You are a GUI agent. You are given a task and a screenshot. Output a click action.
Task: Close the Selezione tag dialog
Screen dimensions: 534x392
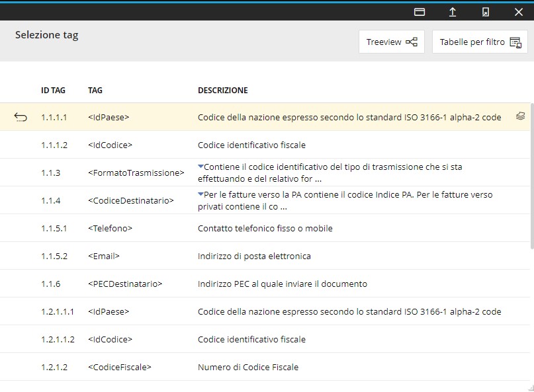point(519,12)
